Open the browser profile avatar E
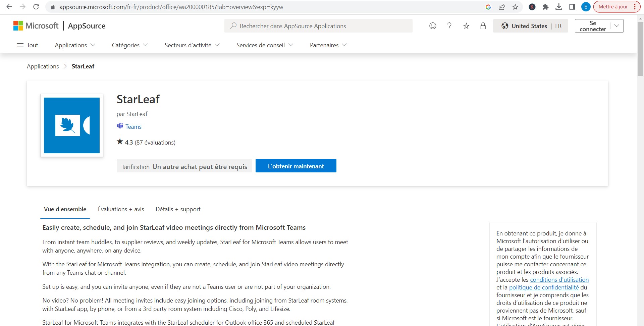 click(586, 7)
